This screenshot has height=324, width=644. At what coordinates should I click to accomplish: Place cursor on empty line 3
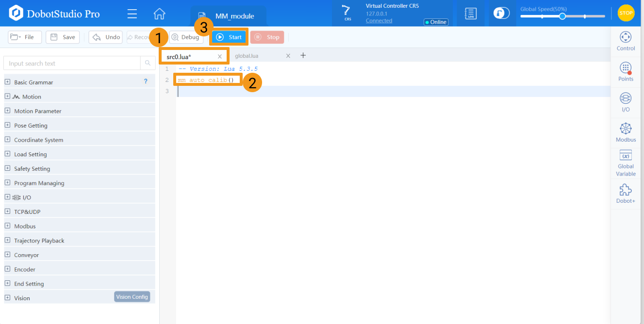393,91
